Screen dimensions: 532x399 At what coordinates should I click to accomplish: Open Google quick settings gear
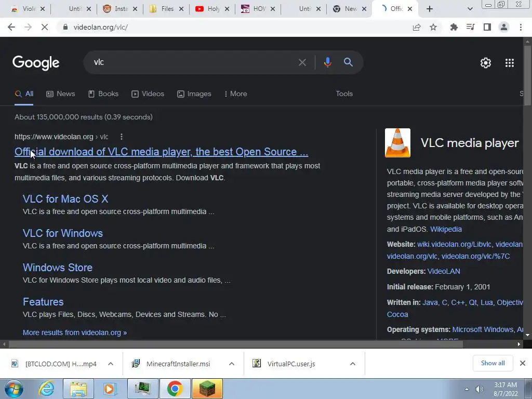[486, 63]
